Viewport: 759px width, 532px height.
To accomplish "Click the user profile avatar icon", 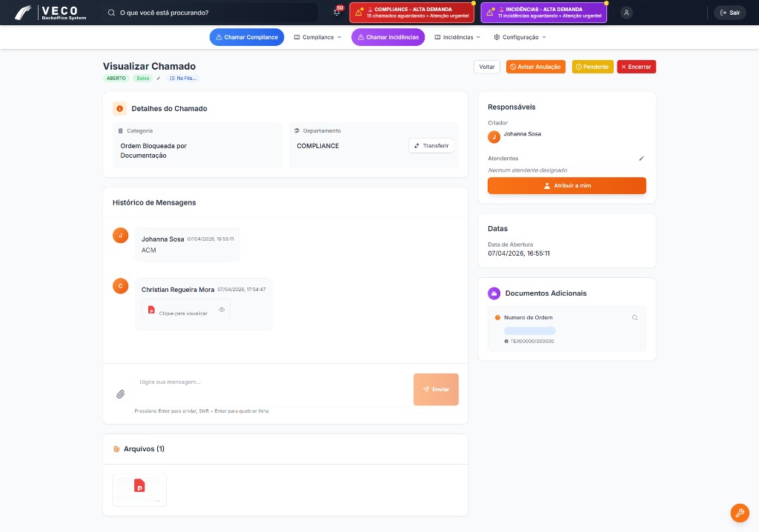I will 626,12.
